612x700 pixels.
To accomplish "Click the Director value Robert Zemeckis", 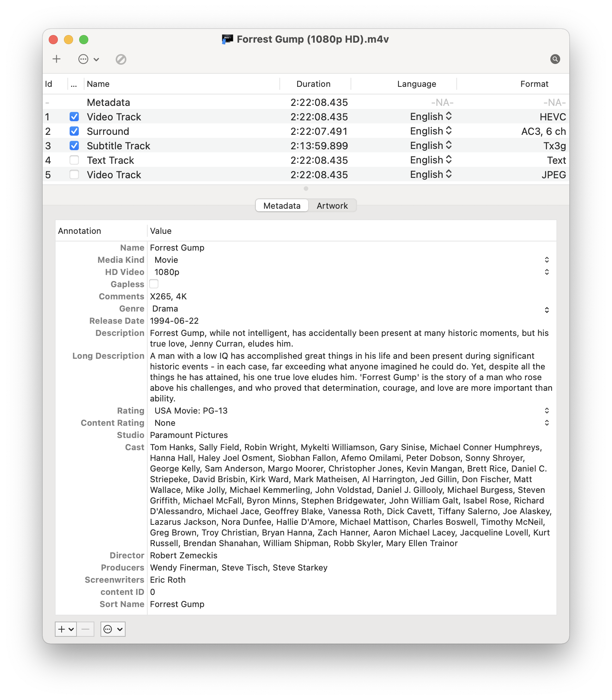I will [x=183, y=555].
